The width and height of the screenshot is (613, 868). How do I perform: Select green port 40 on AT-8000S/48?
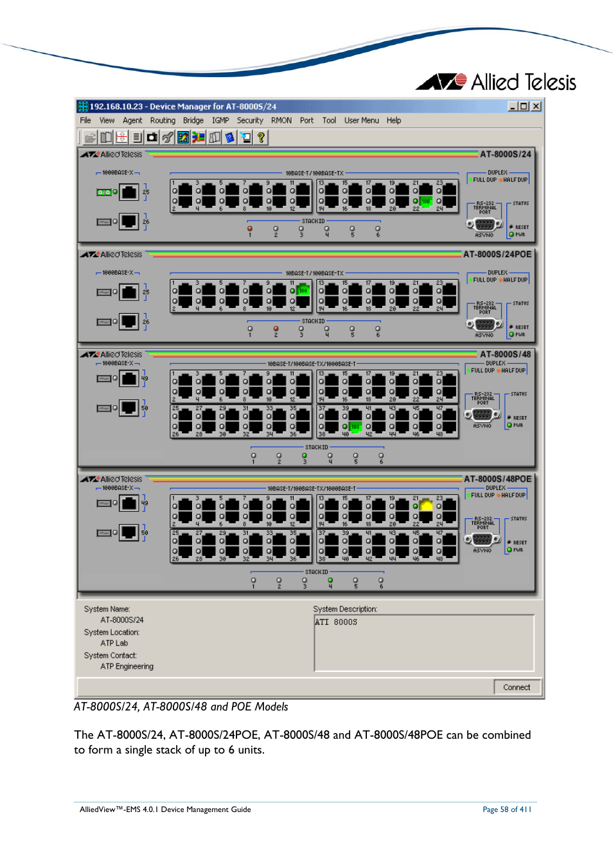click(x=355, y=426)
